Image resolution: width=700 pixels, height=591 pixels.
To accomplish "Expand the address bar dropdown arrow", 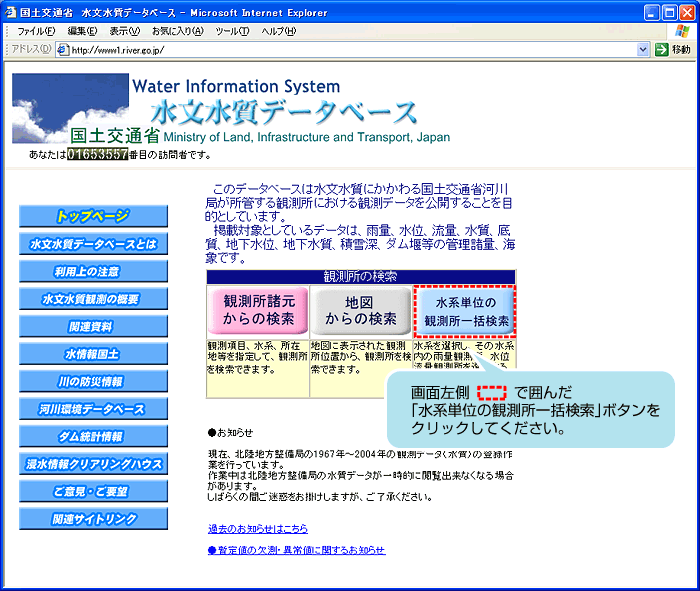I will 643,49.
